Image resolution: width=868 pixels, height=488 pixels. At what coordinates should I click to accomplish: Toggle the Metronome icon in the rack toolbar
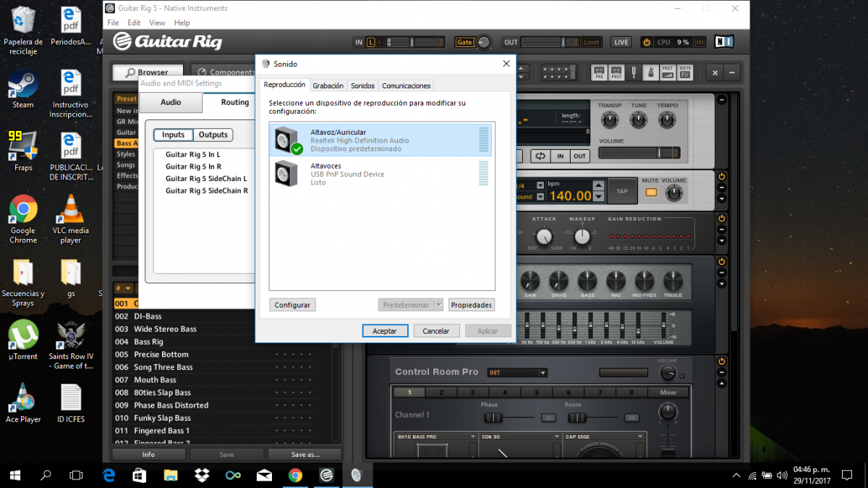[650, 72]
